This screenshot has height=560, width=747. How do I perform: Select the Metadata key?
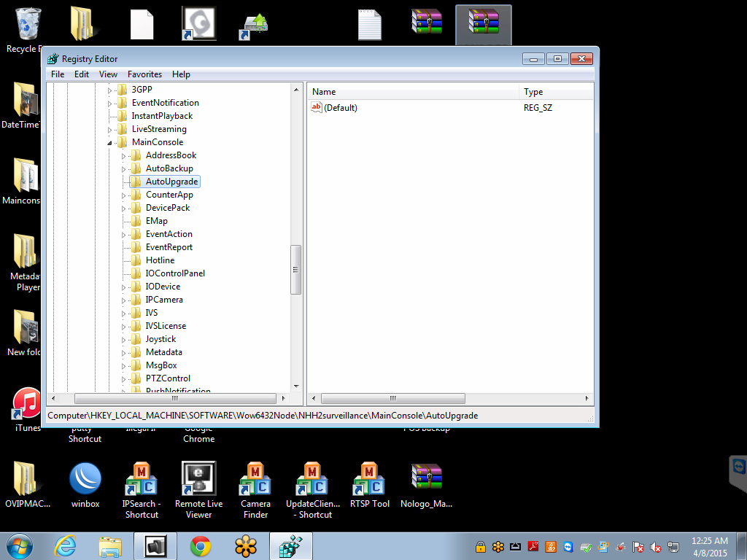164,352
